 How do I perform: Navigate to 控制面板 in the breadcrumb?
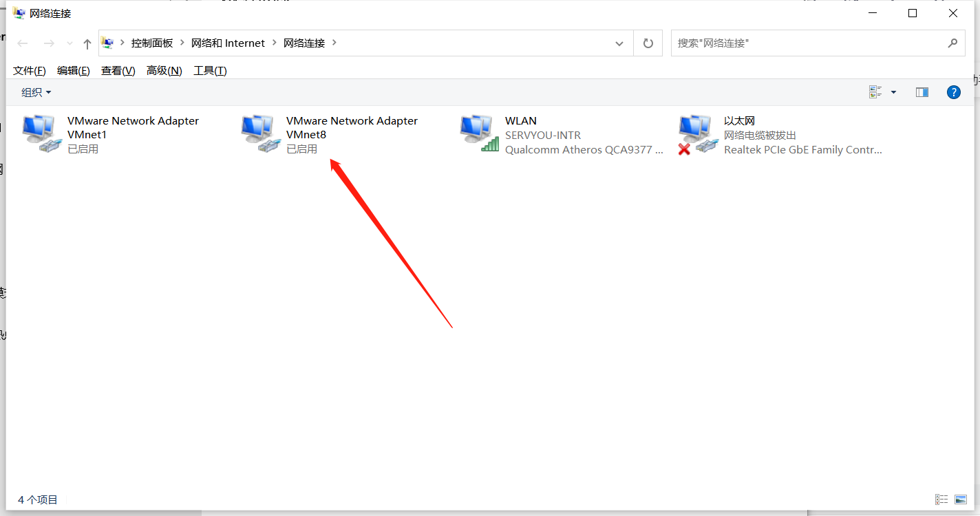pyautogui.click(x=151, y=43)
